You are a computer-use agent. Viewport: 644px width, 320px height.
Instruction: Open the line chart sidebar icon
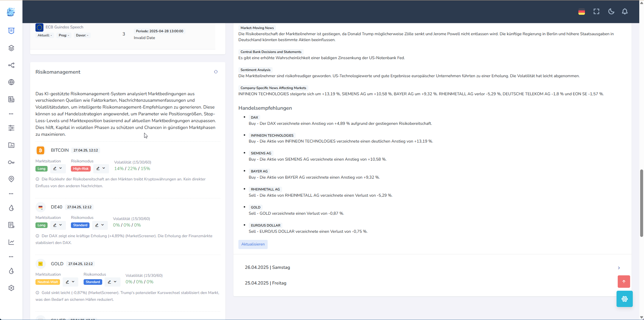click(x=11, y=242)
